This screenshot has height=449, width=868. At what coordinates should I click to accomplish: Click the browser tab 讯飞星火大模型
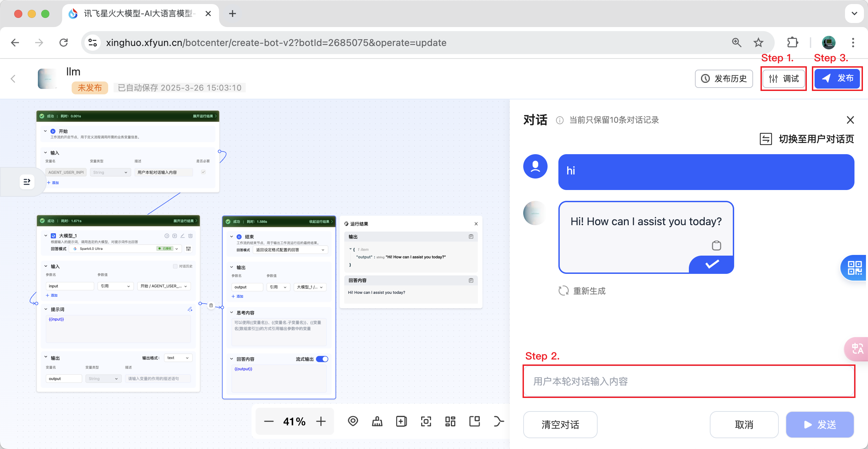tap(138, 14)
